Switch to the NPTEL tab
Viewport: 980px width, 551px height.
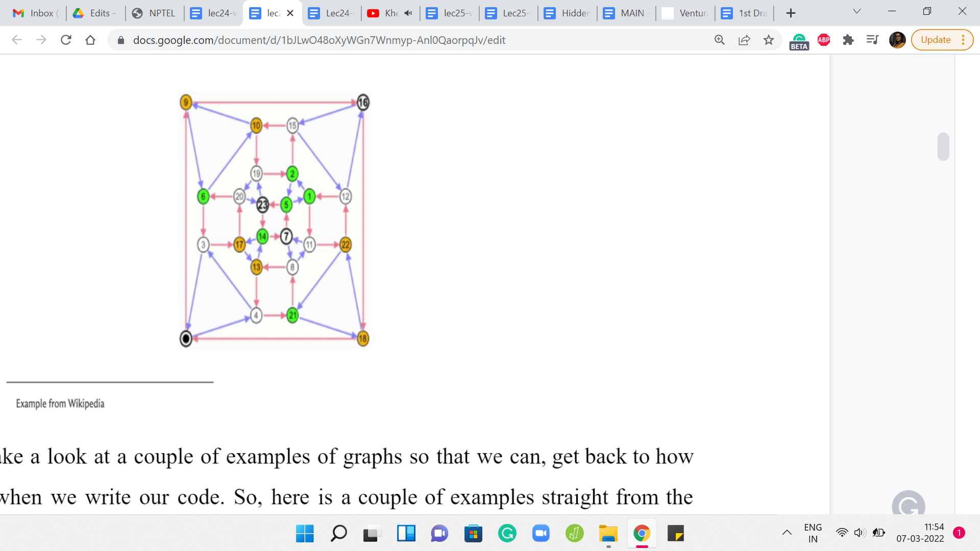(x=154, y=13)
